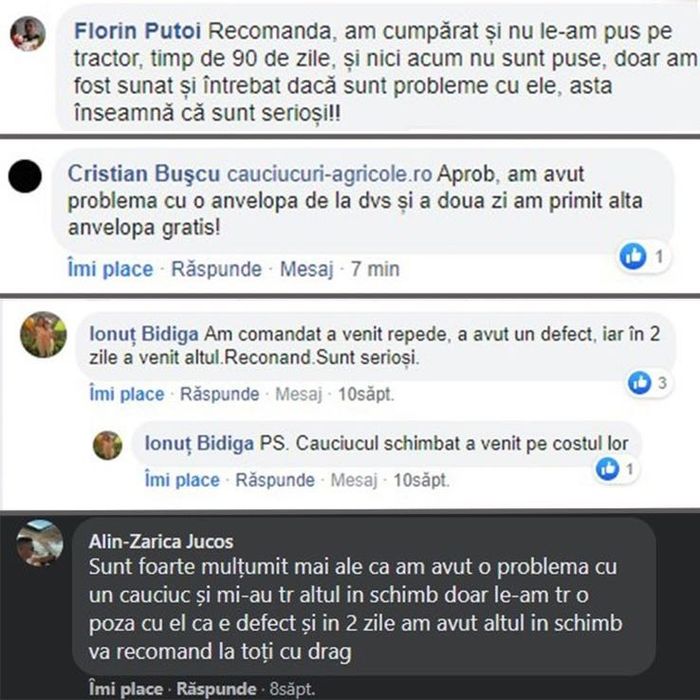
Task: Click Răspunde under Ionuț Bidiga's first comment
Action: (219, 394)
